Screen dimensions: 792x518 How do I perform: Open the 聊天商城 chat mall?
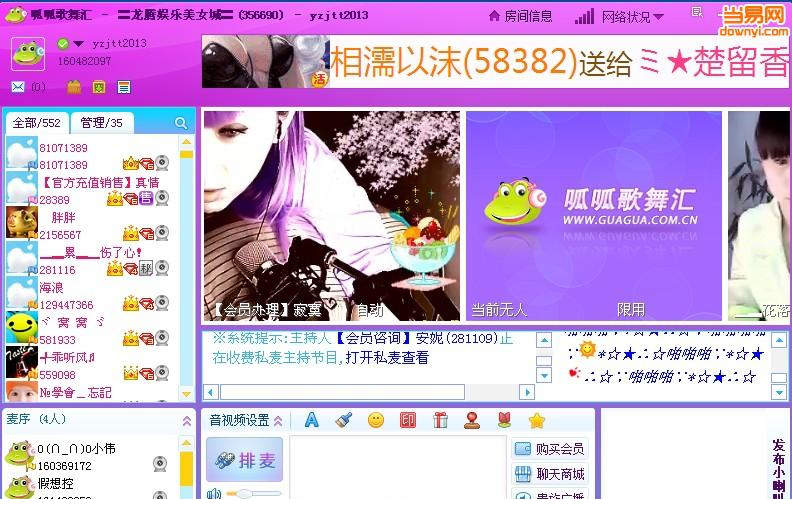(x=550, y=474)
